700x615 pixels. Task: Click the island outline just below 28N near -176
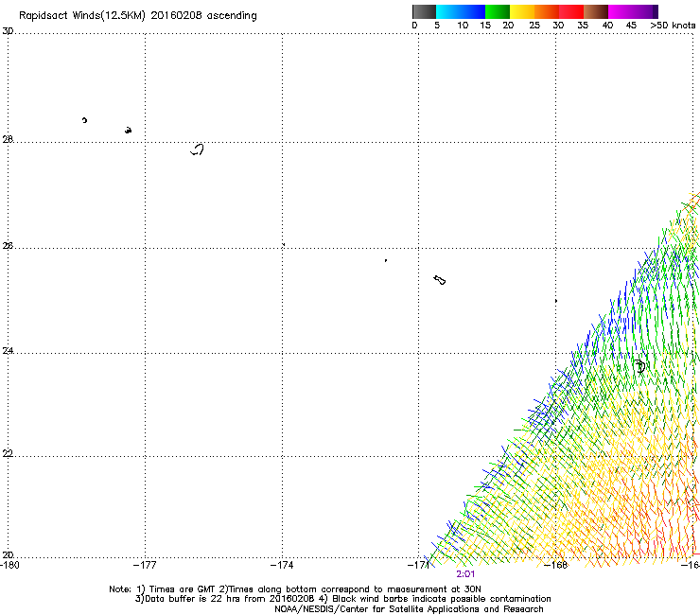198,149
